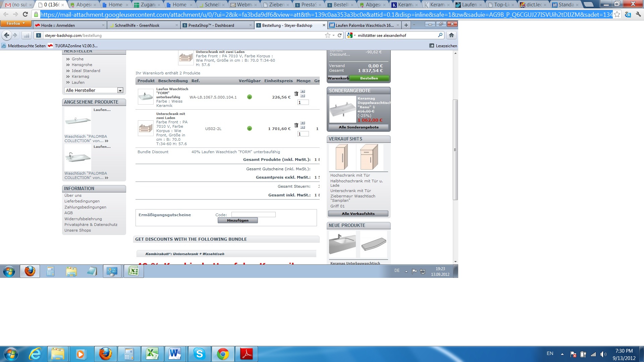This screenshot has height=362, width=644.
Task: Launch Adobe Reader from taskbar
Action: point(247,354)
